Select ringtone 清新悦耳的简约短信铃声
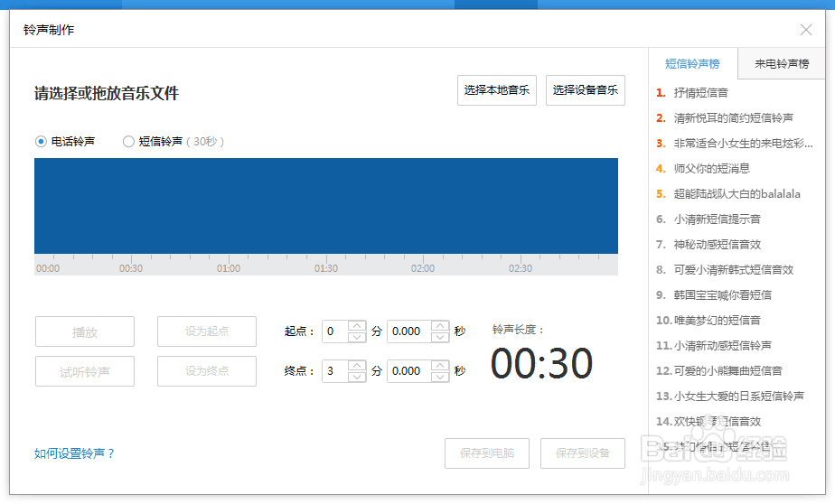Screen dimensions: 835x504 coord(733,118)
